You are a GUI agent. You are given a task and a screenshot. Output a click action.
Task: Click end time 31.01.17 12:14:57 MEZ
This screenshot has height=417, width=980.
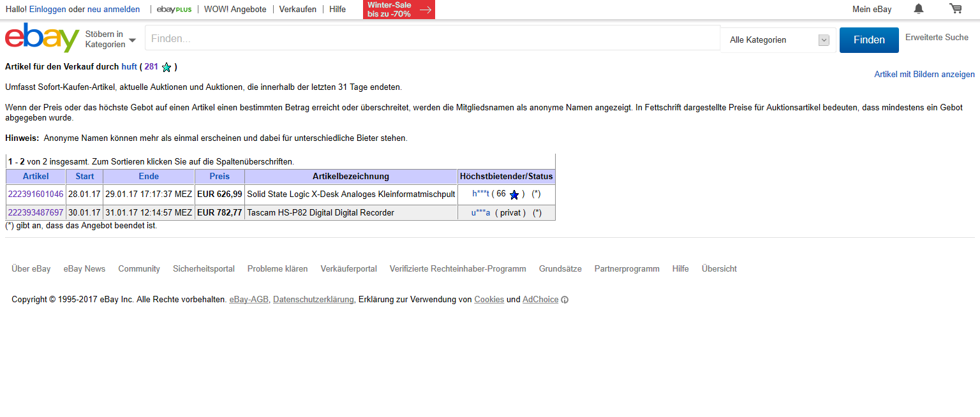[149, 213]
